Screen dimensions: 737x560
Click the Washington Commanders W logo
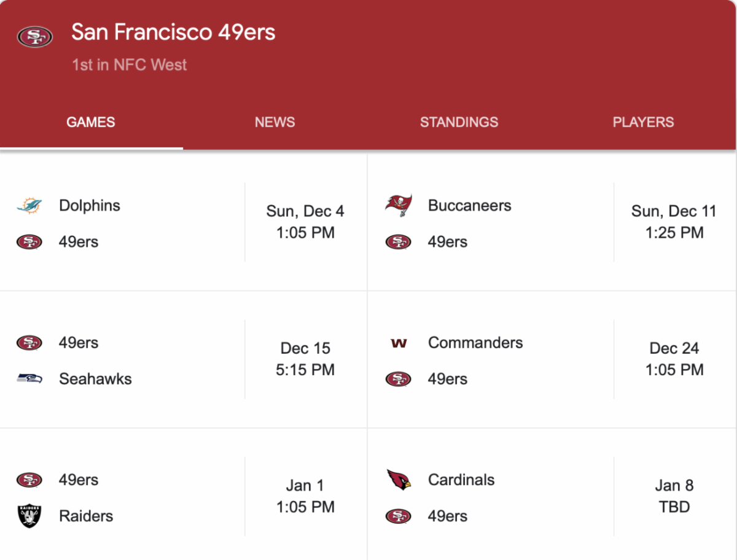click(x=399, y=343)
